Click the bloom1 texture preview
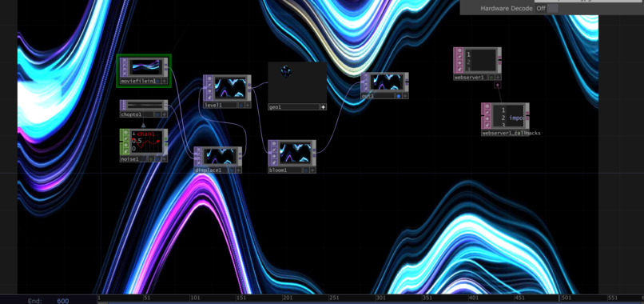The image size is (644, 304). (295, 153)
